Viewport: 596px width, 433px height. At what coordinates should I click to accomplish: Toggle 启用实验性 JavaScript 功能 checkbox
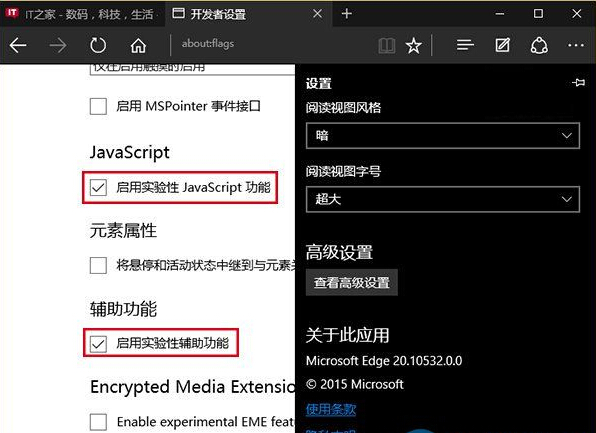[x=98, y=187]
